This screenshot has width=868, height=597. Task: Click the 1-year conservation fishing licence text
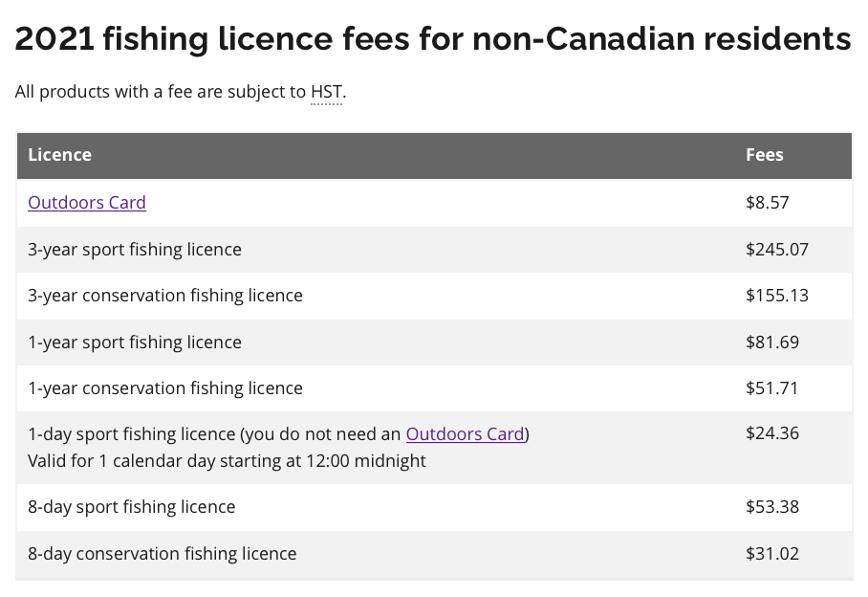165,388
